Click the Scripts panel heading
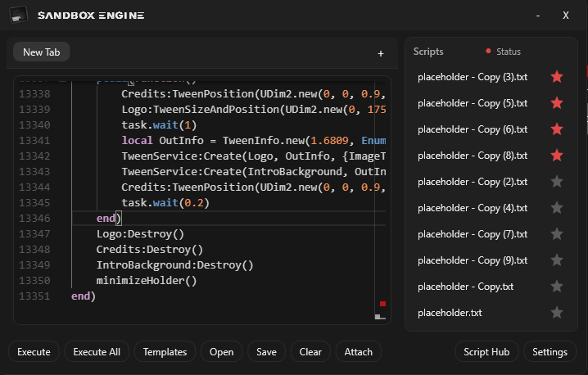Viewport: 588px width, 375px height. [428, 52]
